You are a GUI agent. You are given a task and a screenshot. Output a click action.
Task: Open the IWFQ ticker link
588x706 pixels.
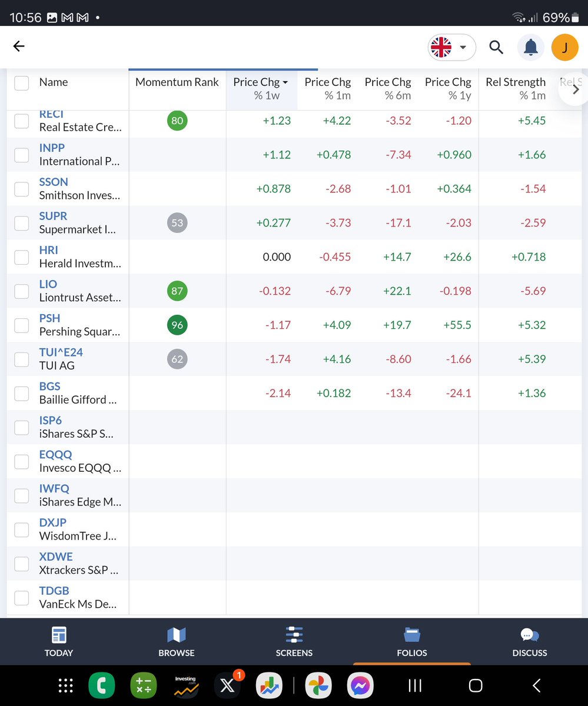pos(54,488)
